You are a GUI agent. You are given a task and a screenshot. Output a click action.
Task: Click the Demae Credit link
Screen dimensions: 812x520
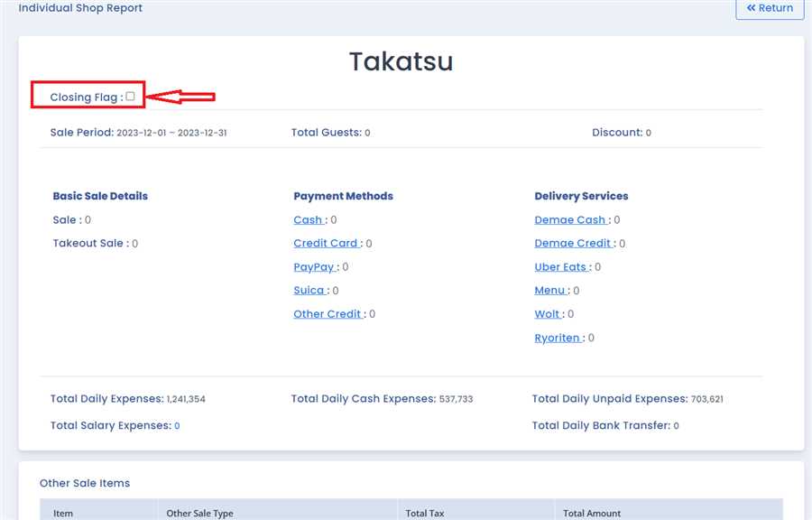(573, 243)
